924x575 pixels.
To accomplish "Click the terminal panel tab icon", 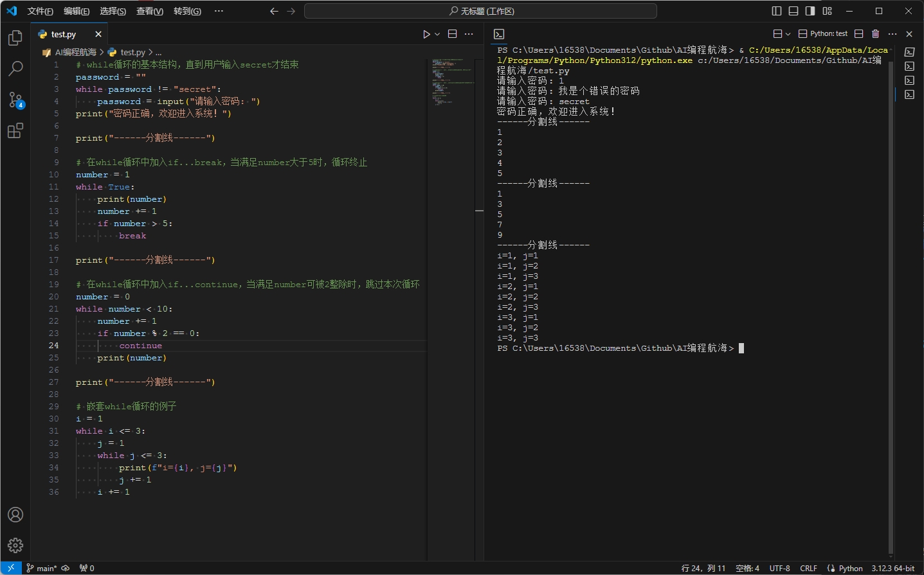I will pyautogui.click(x=499, y=34).
